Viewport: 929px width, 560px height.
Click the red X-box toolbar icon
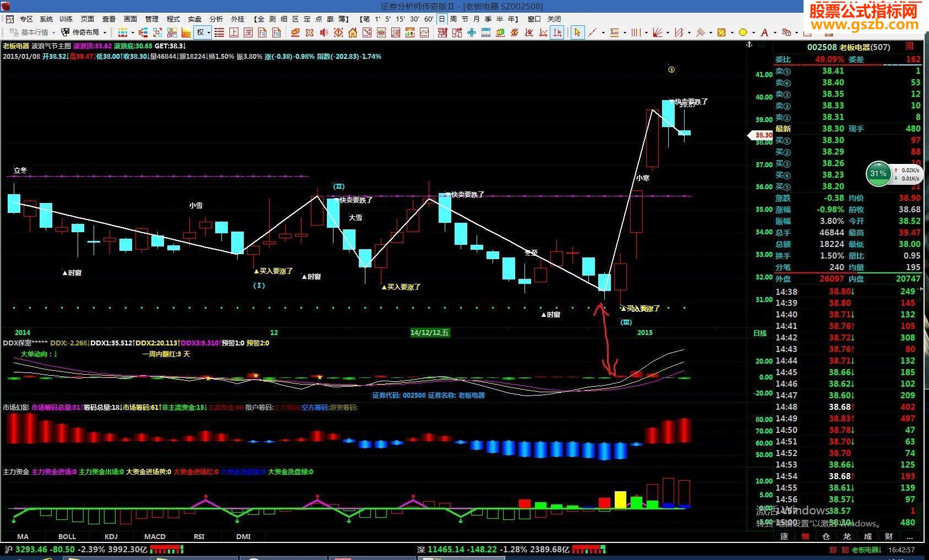pyautogui.click(x=309, y=32)
